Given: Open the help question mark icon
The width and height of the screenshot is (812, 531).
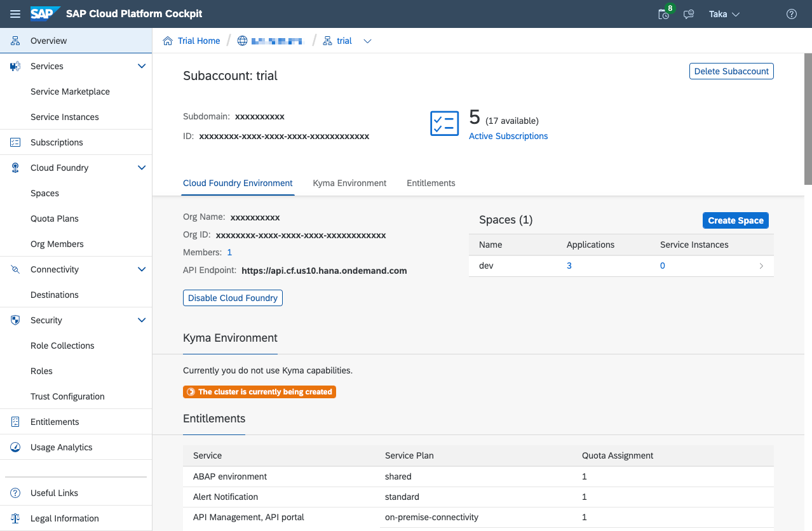Looking at the screenshot, I should (x=792, y=14).
